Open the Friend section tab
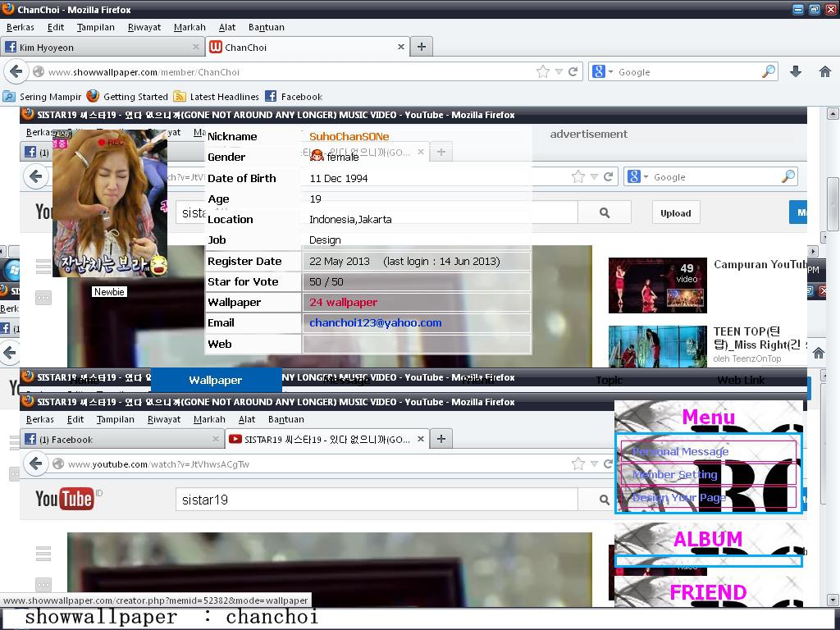The width and height of the screenshot is (840, 630). click(x=478, y=380)
